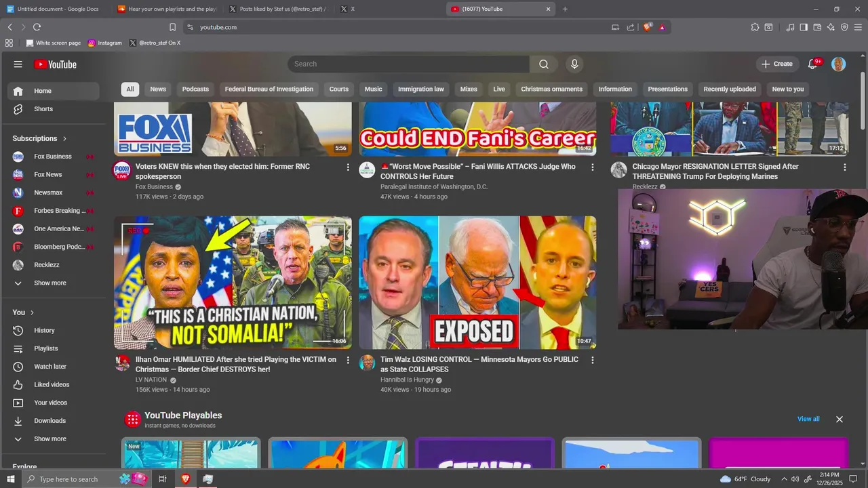Viewport: 868px width, 488px height.
Task: Open a new browser tab
Action: pyautogui.click(x=565, y=9)
